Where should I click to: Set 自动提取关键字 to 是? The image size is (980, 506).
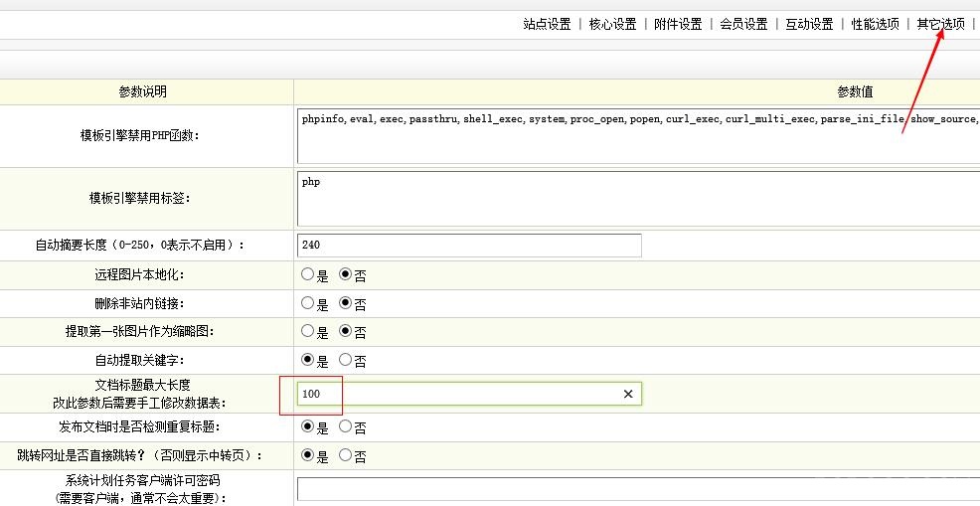(x=307, y=360)
